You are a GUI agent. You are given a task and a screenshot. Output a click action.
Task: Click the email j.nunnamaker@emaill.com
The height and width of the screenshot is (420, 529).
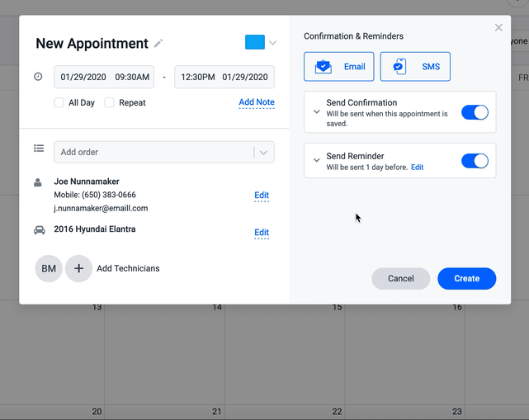(x=101, y=208)
